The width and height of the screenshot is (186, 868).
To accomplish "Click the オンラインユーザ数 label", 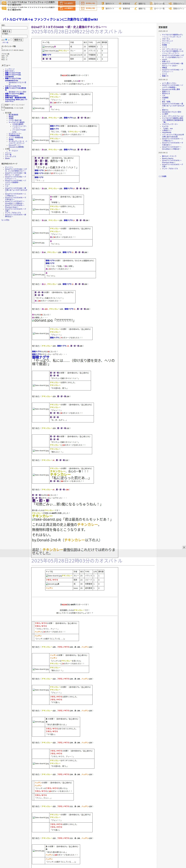I will click(x=8, y=46).
